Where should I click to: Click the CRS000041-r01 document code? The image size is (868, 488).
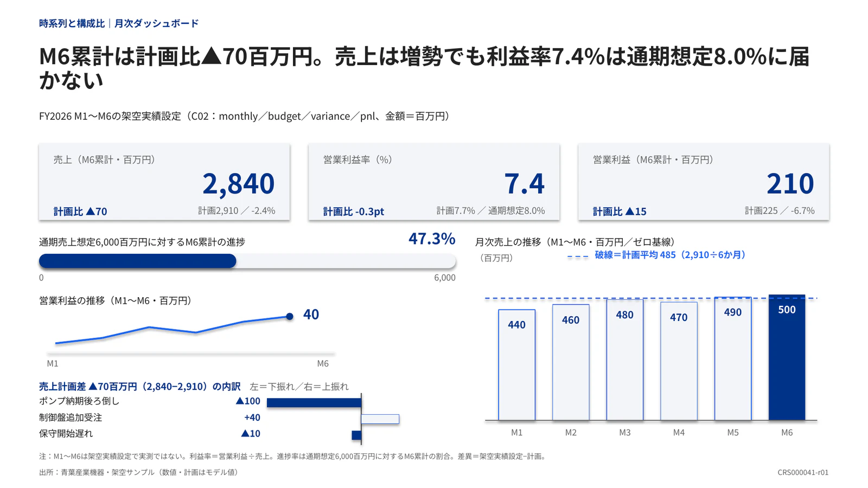click(x=803, y=472)
